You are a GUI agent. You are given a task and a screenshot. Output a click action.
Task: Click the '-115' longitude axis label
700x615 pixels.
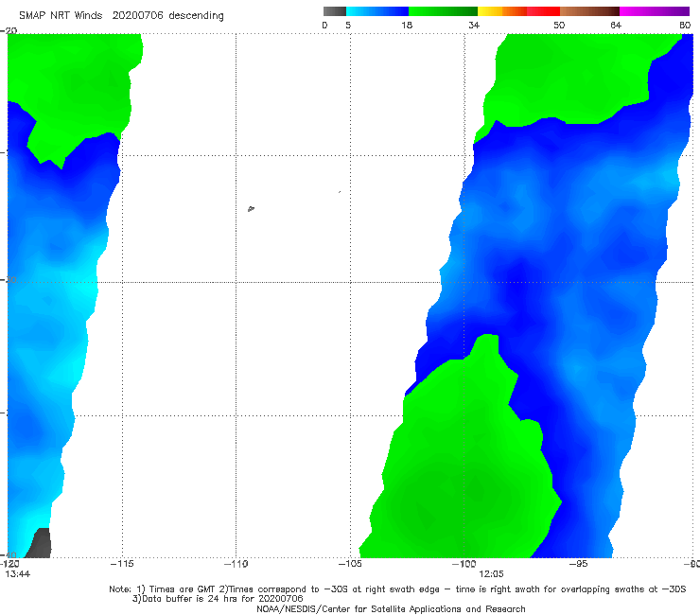pyautogui.click(x=122, y=564)
